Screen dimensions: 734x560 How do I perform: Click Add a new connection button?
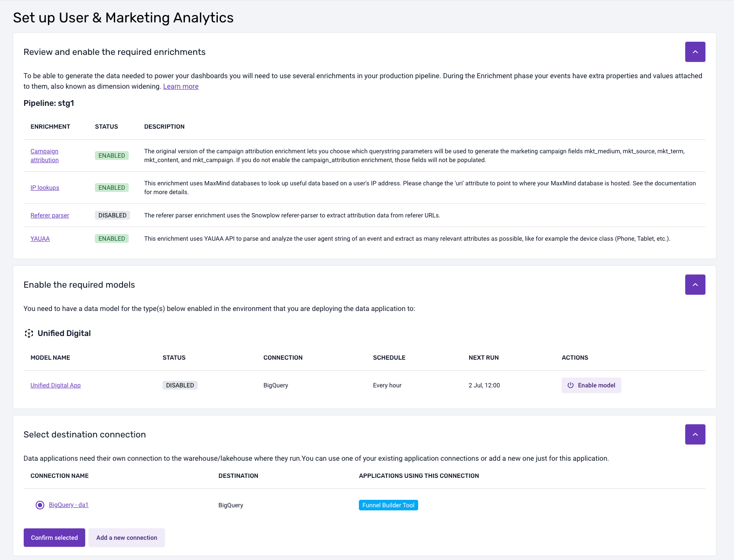tap(127, 538)
